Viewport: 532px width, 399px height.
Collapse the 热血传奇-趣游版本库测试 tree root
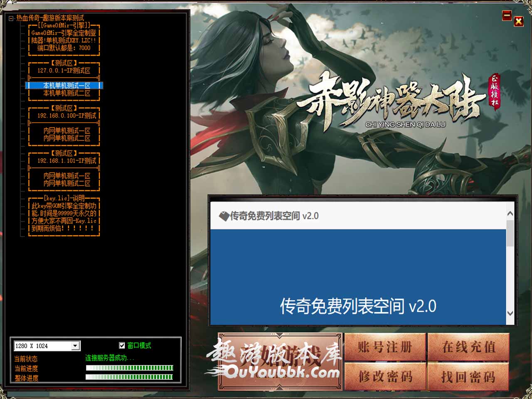[x=11, y=18]
